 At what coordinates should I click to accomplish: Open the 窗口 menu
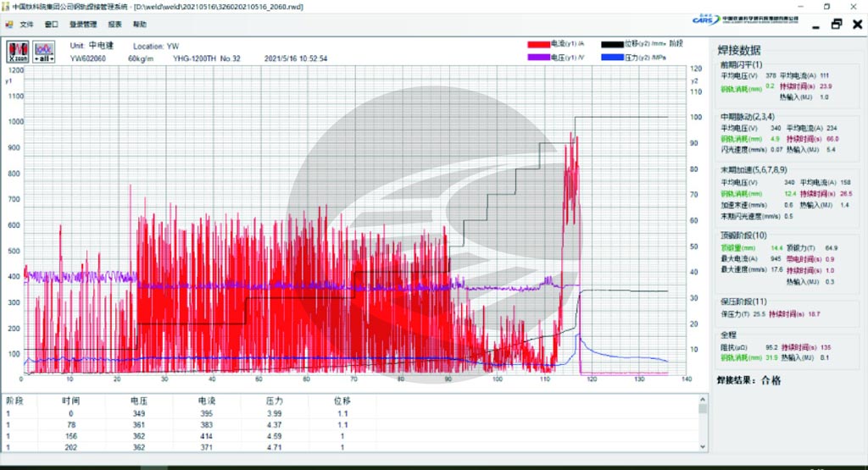[x=52, y=25]
